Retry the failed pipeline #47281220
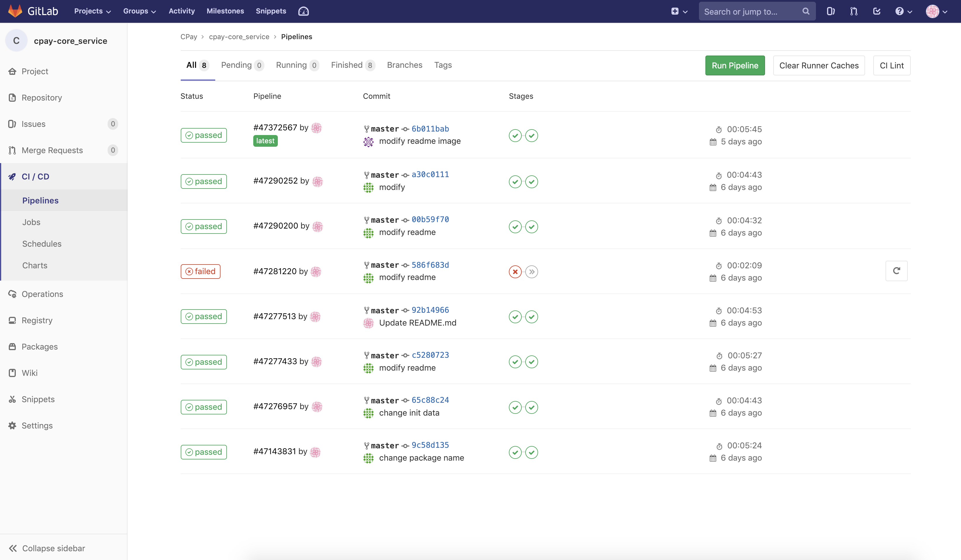 896,271
